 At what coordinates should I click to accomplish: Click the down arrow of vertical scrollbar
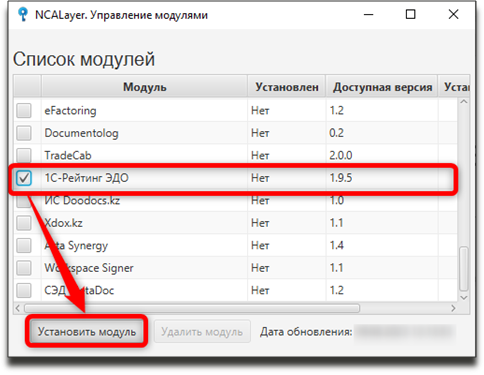[x=464, y=297]
